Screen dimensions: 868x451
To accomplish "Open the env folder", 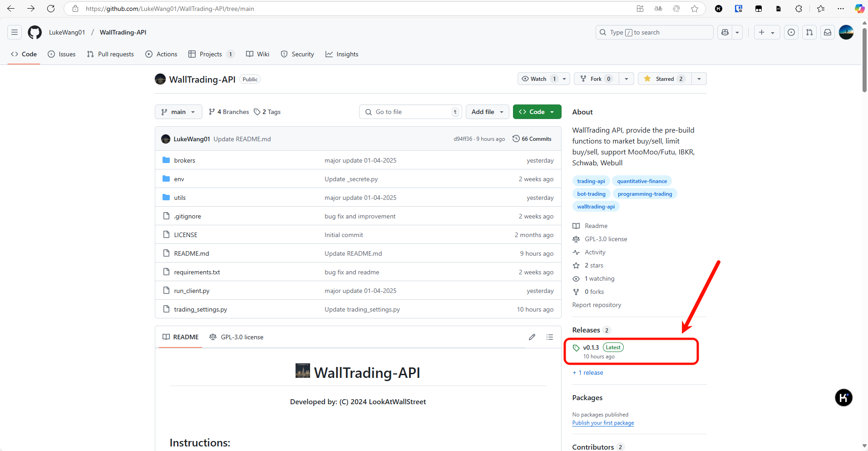I will [x=179, y=179].
